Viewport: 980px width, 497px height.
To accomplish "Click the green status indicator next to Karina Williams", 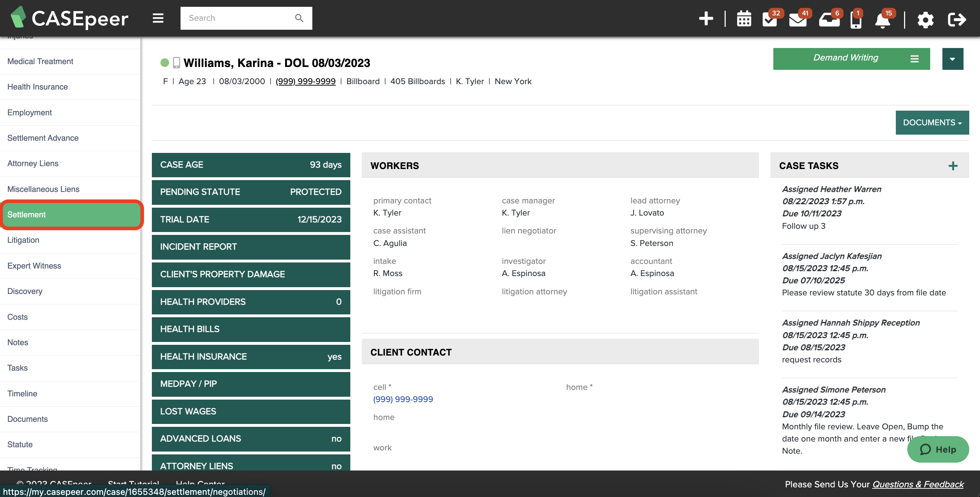I will [164, 62].
